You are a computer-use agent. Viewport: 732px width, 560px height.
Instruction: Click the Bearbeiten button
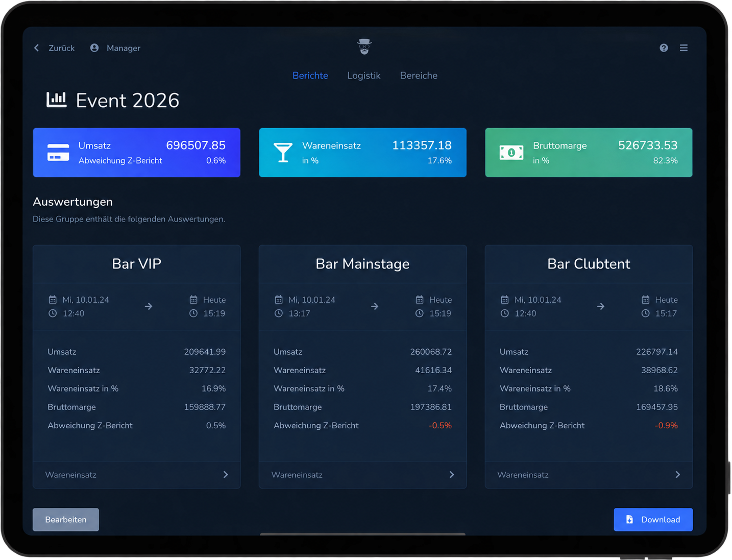click(x=66, y=520)
